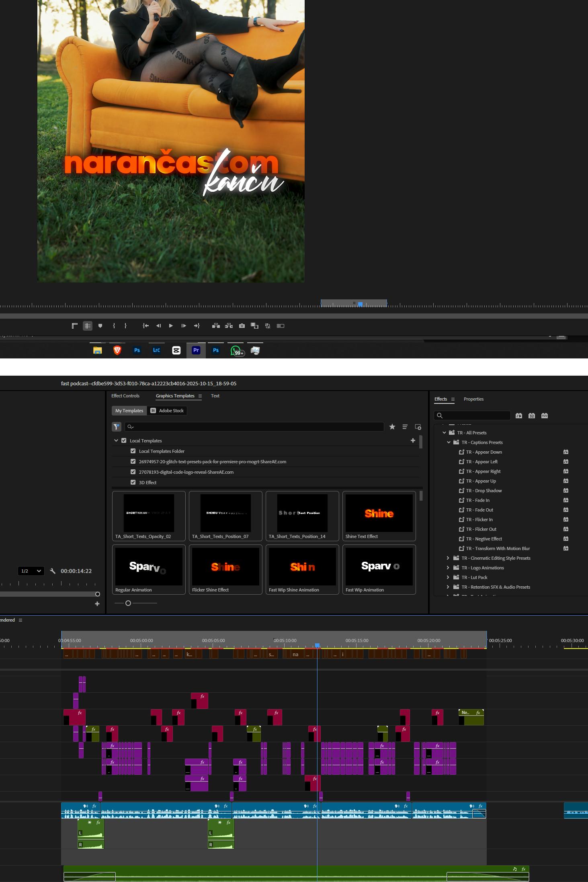Open the wrench settings icon by timecode
The image size is (588, 882).
53,571
